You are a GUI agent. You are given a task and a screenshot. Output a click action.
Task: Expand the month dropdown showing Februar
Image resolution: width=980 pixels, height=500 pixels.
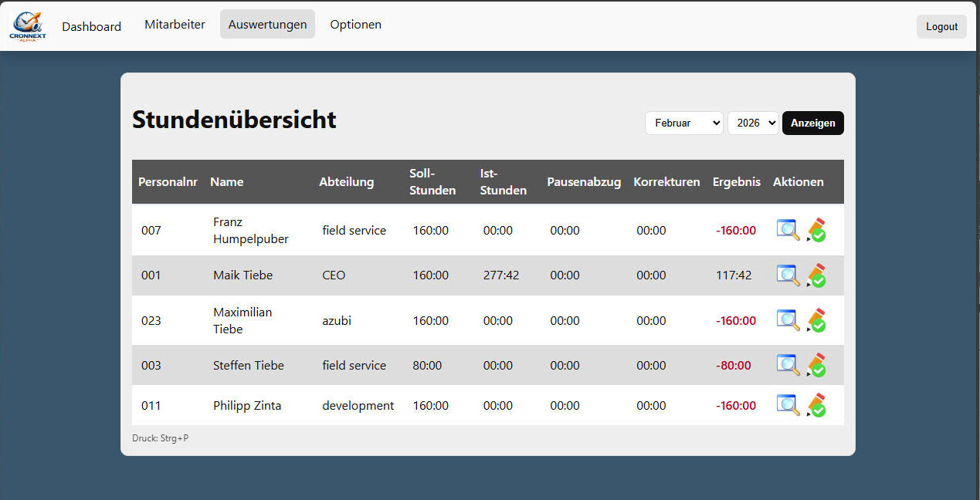pyautogui.click(x=683, y=123)
